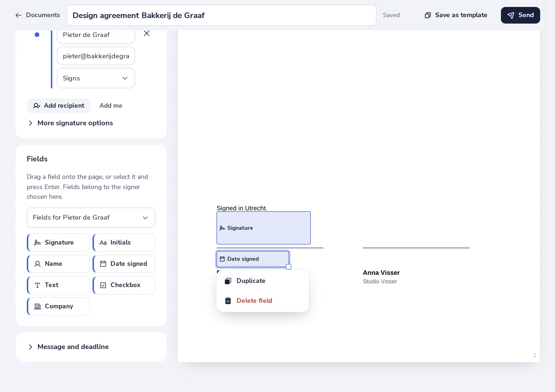
Task: Select the Company field tool
Action: 58,306
